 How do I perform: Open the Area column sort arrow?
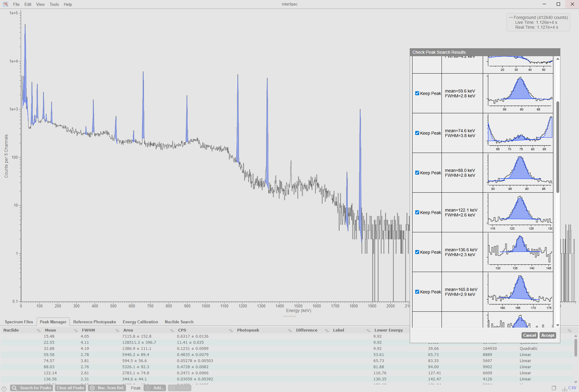(x=172, y=330)
